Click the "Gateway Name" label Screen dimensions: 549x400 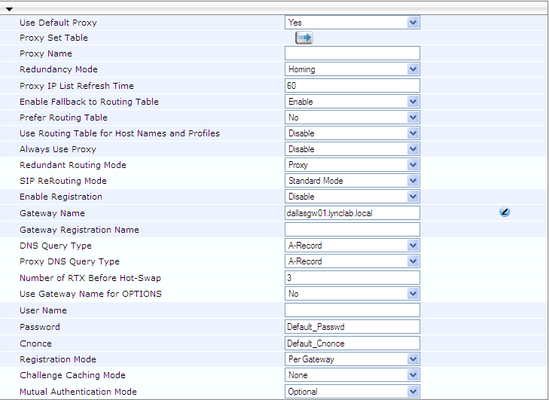point(52,213)
